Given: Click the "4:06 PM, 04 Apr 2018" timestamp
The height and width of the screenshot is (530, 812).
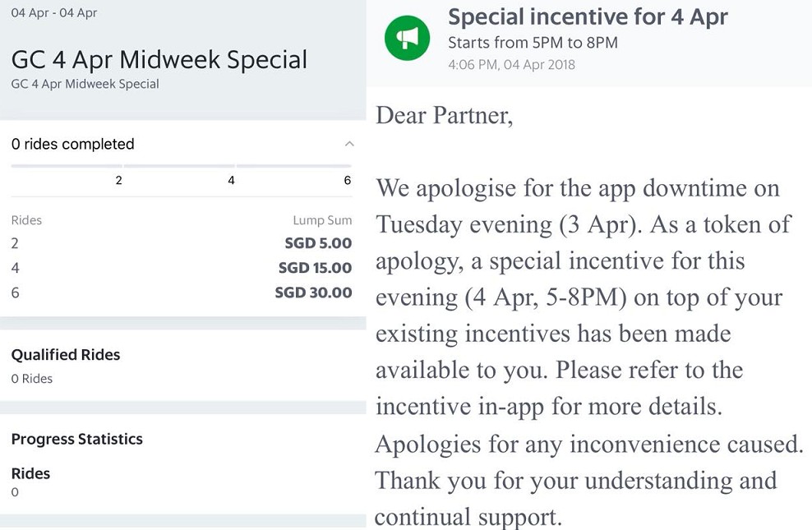Looking at the screenshot, I should pyautogui.click(x=511, y=64).
